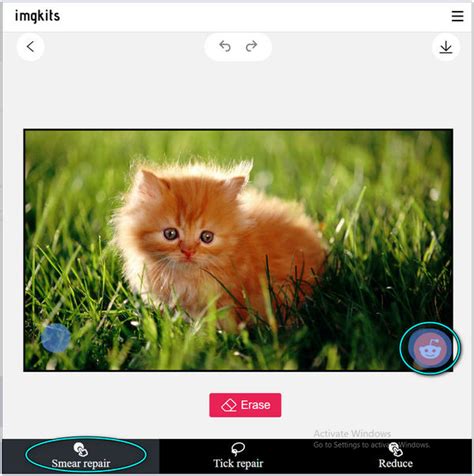Screen dimensions: 474x476
Task: Click the kitten photo canvas
Action: click(x=238, y=250)
